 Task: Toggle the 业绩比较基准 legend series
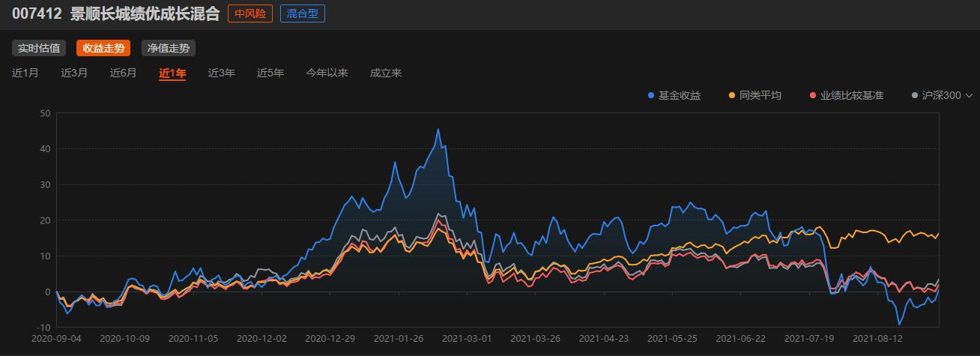[847, 95]
